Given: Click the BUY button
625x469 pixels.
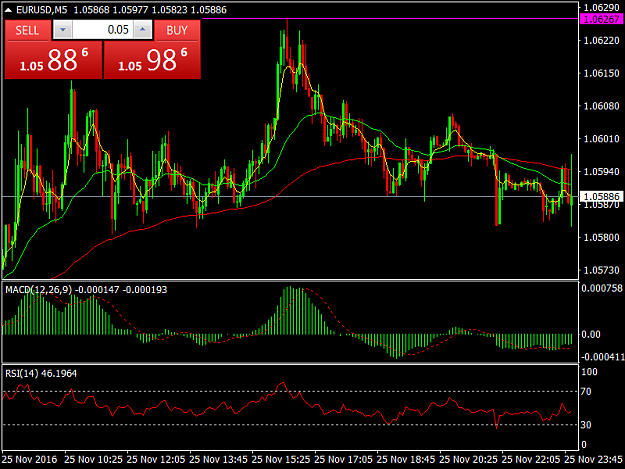Looking at the screenshot, I should pos(177,30).
